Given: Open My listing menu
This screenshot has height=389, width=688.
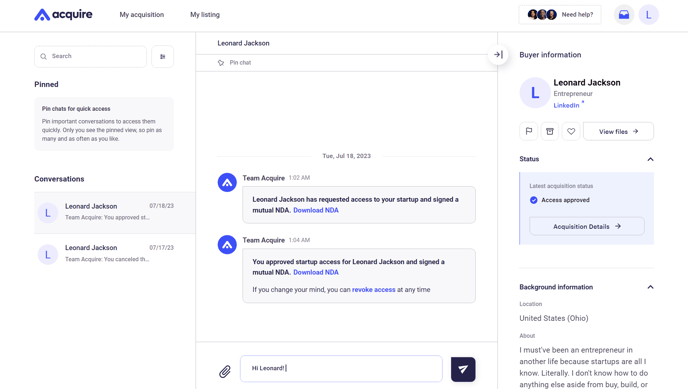Looking at the screenshot, I should click(205, 14).
